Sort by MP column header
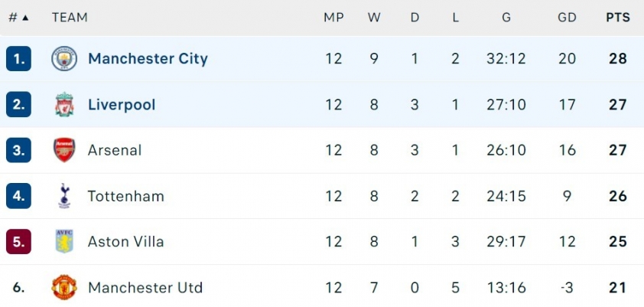The width and height of the screenshot is (644, 307). click(333, 18)
